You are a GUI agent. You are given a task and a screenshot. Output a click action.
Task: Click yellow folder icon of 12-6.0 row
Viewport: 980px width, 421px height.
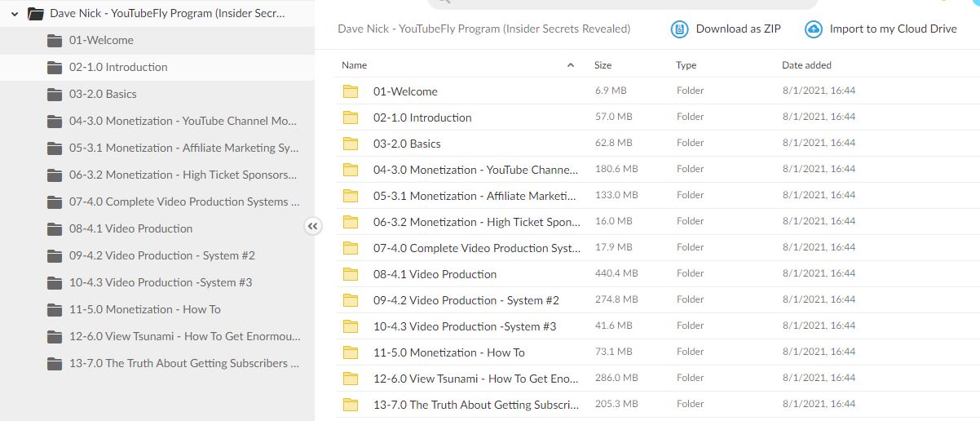point(351,379)
